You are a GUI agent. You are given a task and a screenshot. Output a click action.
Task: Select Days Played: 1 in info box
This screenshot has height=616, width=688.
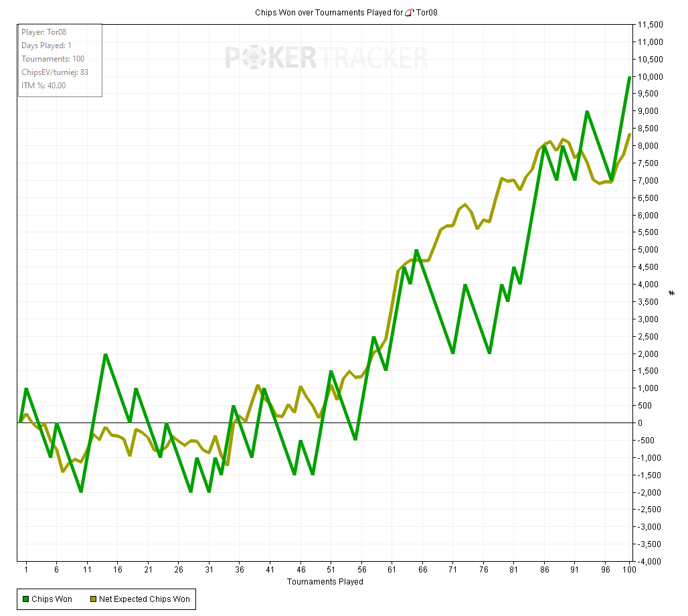46,46
